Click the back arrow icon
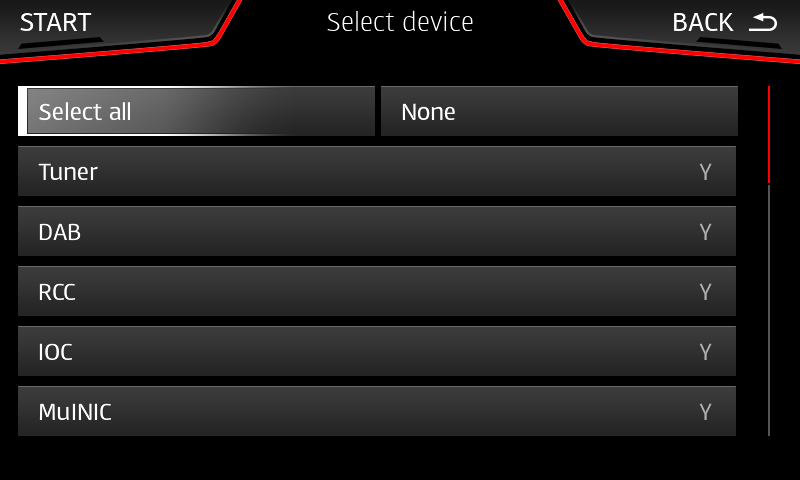This screenshot has width=800, height=480. tap(763, 22)
